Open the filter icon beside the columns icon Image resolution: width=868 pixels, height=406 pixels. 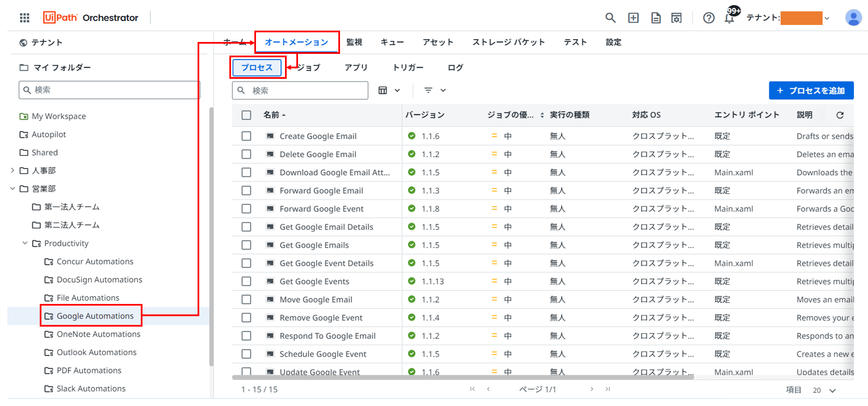coord(429,90)
